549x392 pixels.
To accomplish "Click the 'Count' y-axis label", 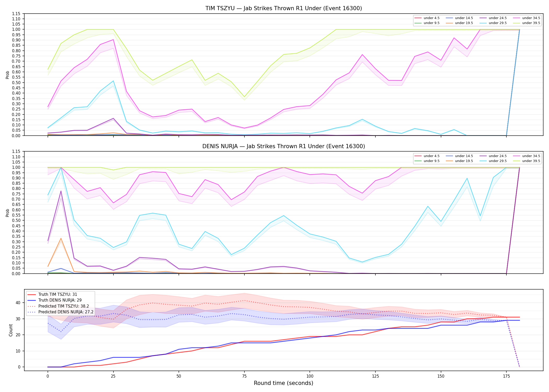I will pyautogui.click(x=11, y=330).
